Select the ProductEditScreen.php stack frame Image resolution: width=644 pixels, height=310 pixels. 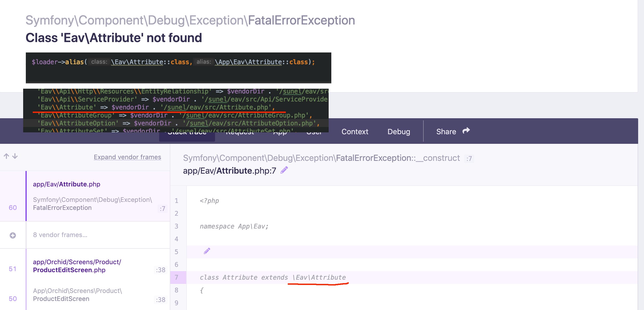pyautogui.click(x=85, y=266)
